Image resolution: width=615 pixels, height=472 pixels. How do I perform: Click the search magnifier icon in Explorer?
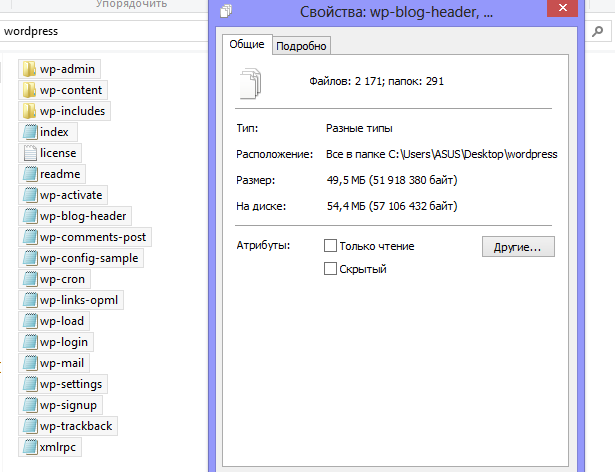pyautogui.click(x=597, y=31)
